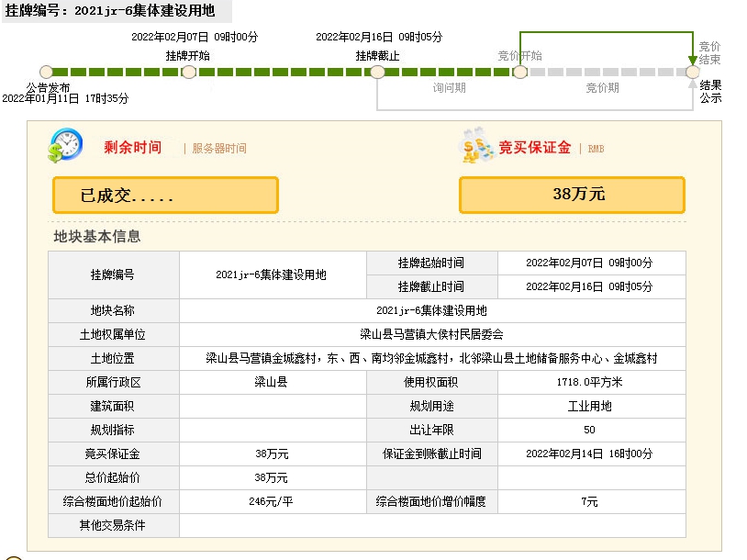Click the 挂牌编号 table row label
Screen dimensions: 747x560
(x=113, y=274)
